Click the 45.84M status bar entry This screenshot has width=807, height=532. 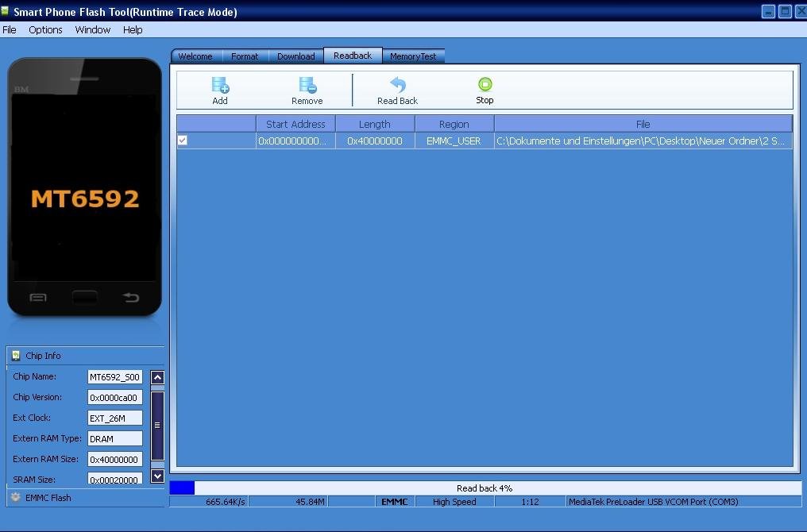point(288,502)
